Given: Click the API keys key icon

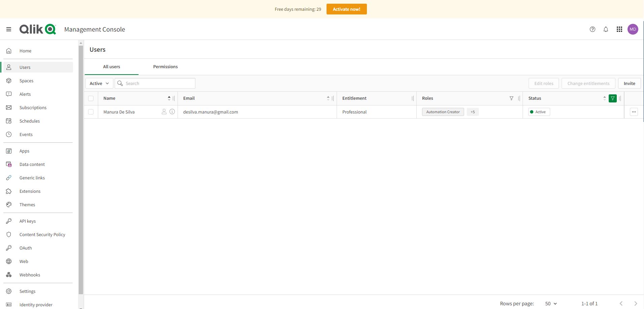Looking at the screenshot, I should [x=9, y=221].
